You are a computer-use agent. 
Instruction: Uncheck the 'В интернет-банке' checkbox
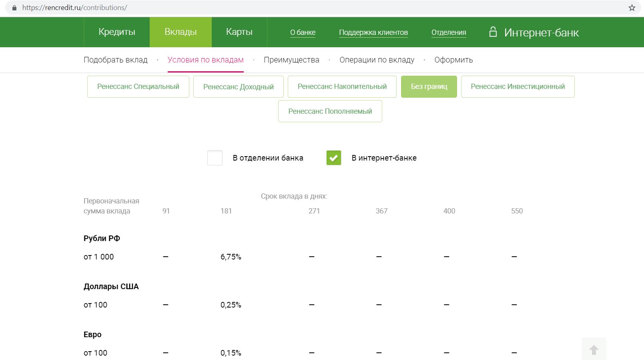(x=334, y=158)
